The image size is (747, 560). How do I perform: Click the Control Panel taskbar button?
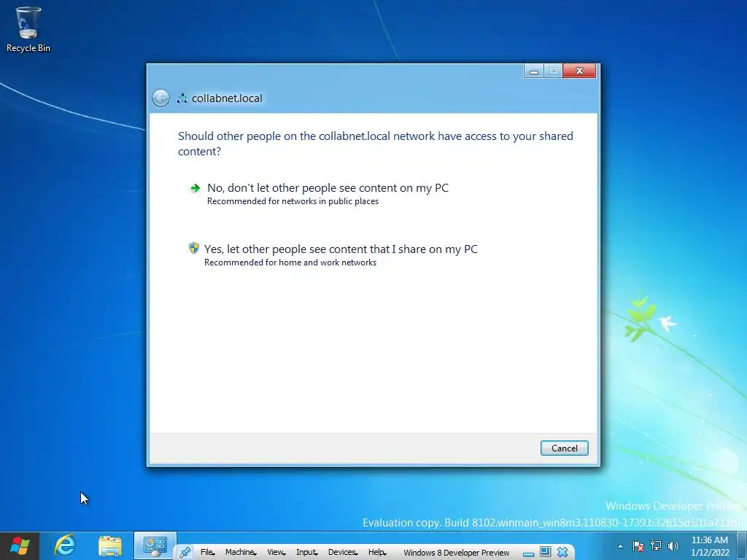pos(155,546)
